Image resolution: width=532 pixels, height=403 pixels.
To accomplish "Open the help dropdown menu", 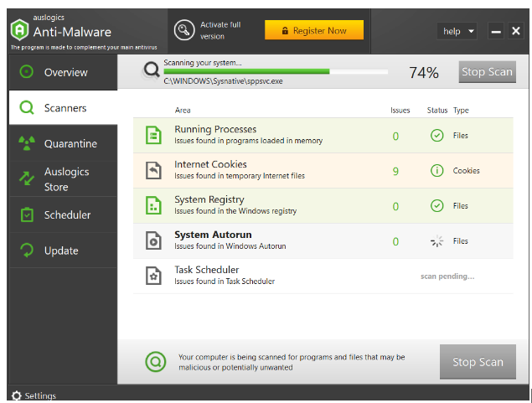I will coord(457,31).
